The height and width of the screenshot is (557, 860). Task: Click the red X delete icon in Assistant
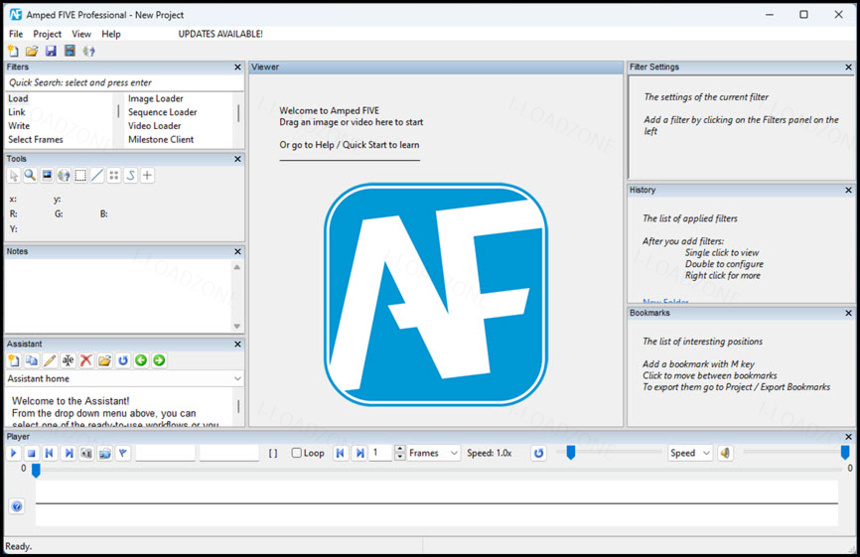coord(86,360)
